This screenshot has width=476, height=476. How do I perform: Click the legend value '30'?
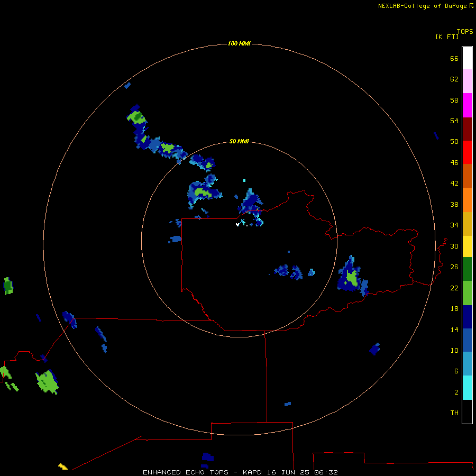454,246
